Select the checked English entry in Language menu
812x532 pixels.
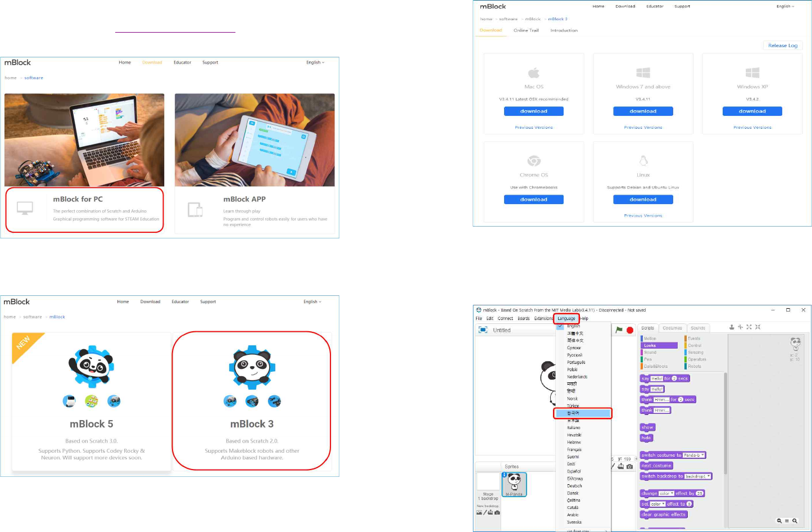pos(583,326)
